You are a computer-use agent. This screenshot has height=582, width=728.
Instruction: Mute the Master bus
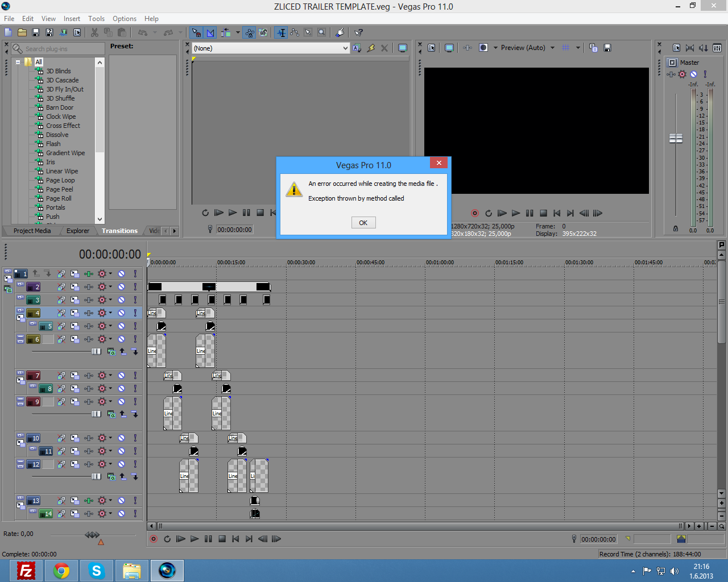[694, 74]
